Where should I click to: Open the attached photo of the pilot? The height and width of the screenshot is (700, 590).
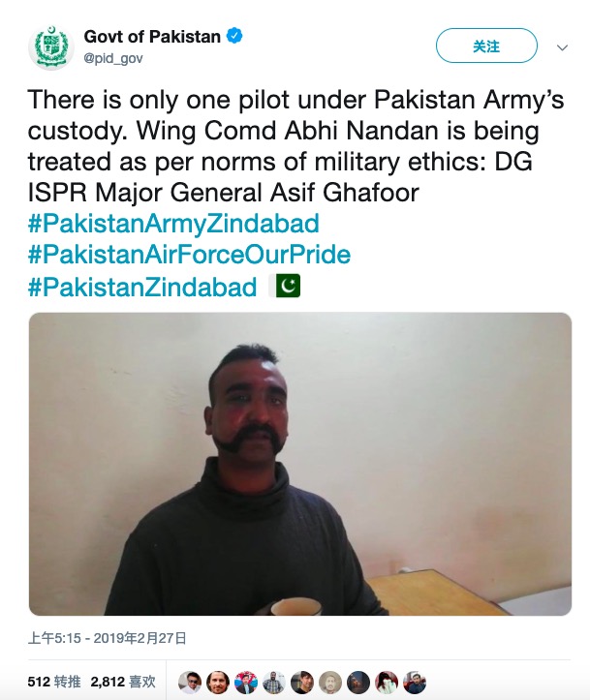[299, 464]
